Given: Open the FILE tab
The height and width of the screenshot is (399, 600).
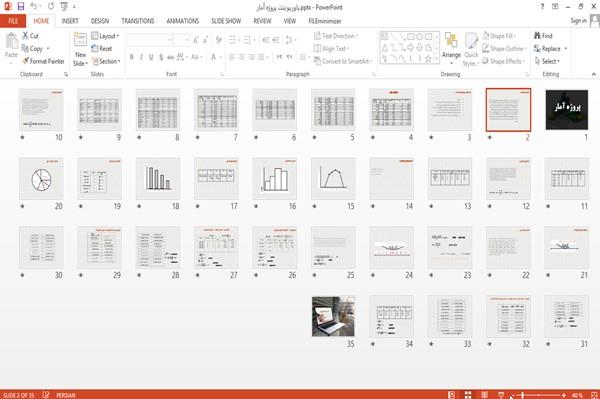Looking at the screenshot, I should point(13,21).
